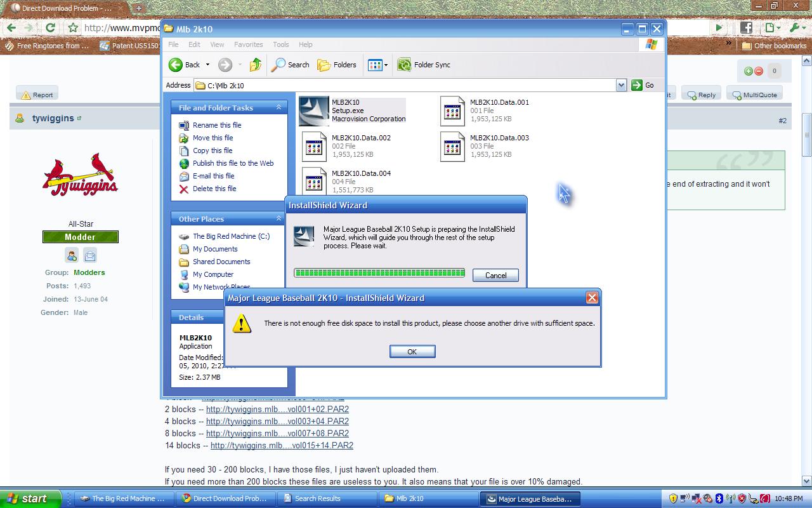812x508 pixels.
Task: Open the Tools menu in Explorer
Action: click(280, 44)
